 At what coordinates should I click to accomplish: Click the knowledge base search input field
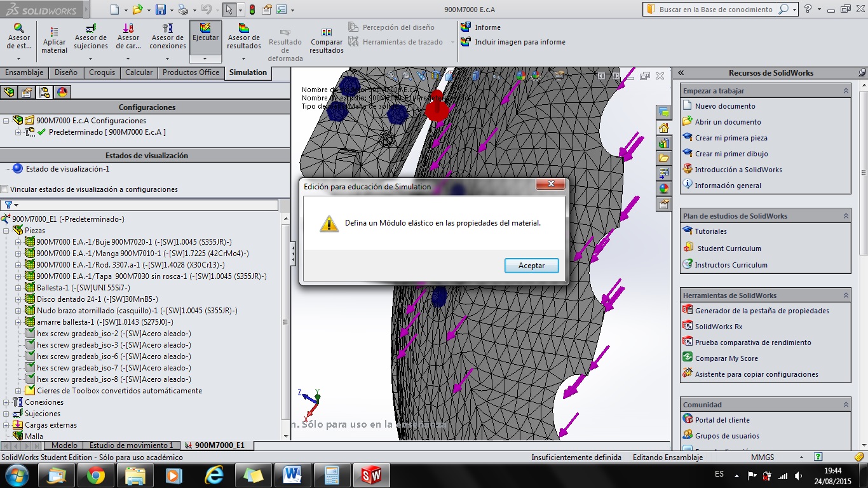point(715,10)
